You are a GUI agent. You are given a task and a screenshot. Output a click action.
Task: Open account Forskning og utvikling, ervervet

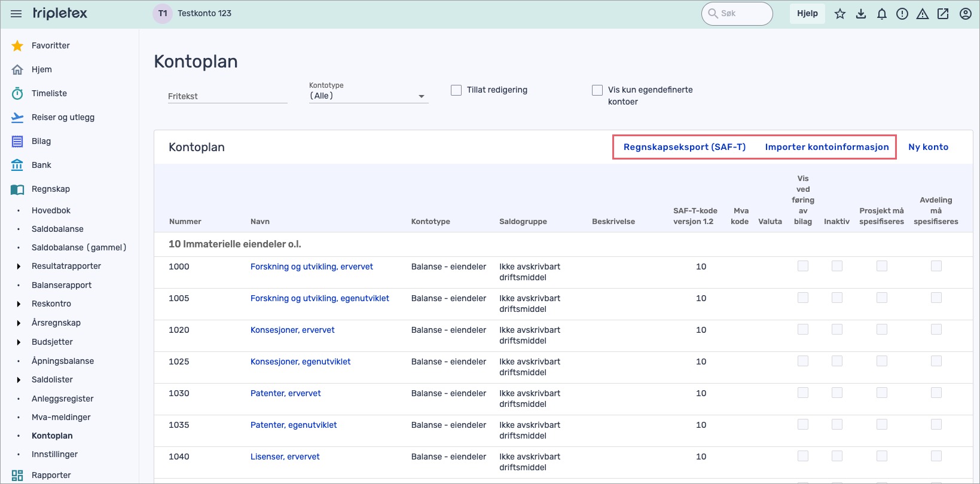(x=312, y=266)
